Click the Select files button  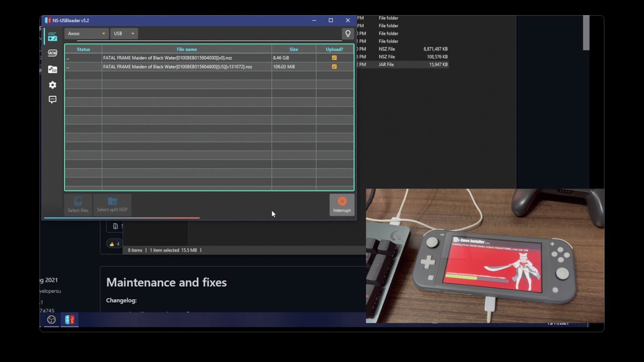coord(78,205)
